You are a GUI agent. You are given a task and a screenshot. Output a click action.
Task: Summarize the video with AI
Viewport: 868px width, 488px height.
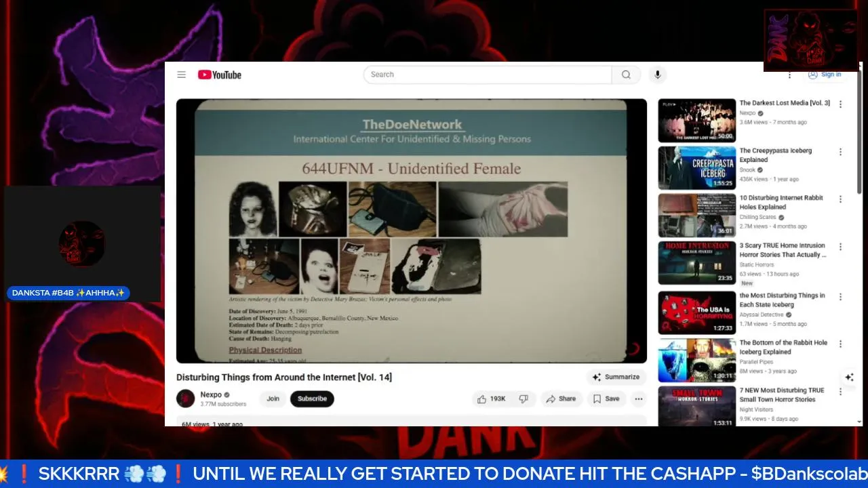[616, 377]
